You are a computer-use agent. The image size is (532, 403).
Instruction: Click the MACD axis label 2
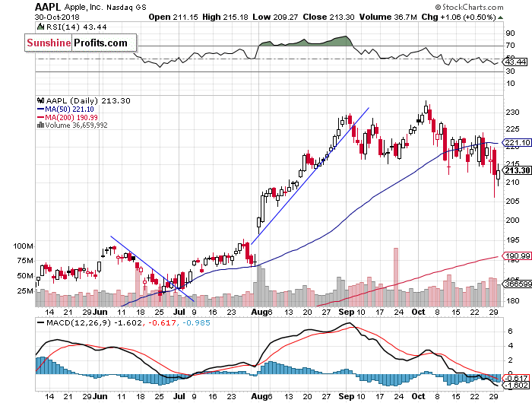(x=510, y=360)
